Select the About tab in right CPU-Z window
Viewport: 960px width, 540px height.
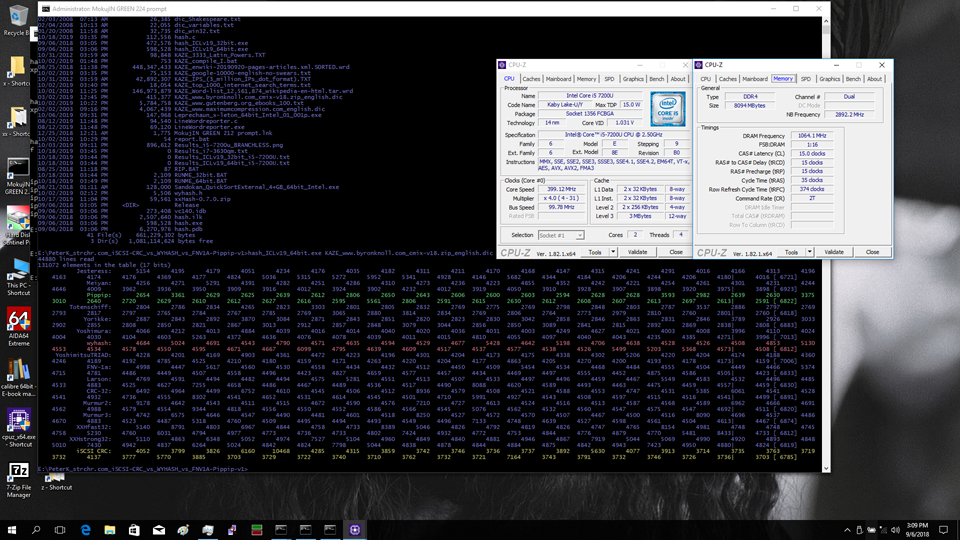874,79
